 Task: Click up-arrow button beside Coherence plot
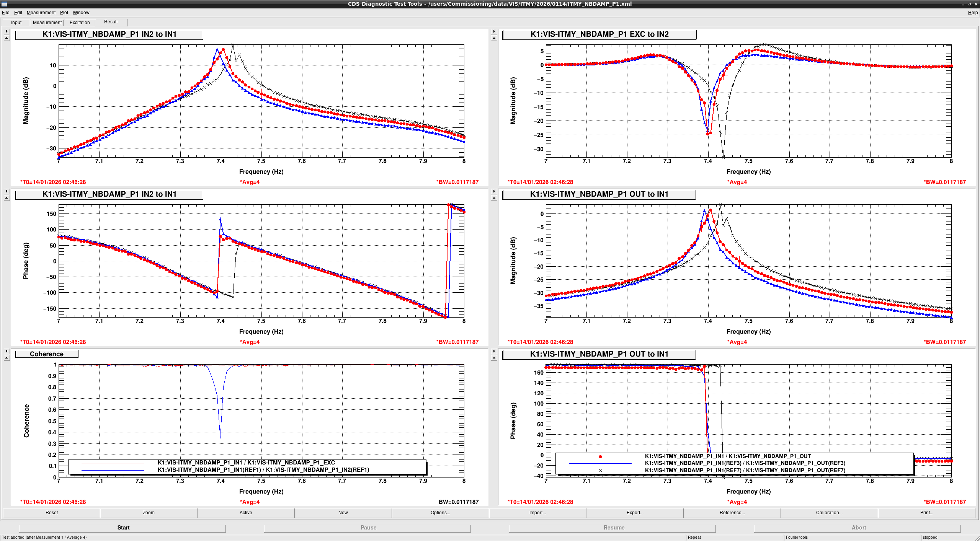click(7, 358)
